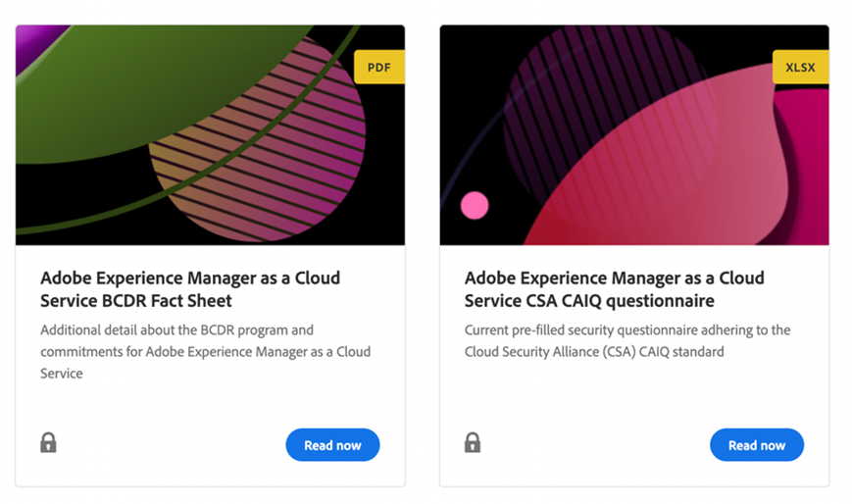The image size is (852, 504).
Task: Click the small pink dot in the CSA thumbnail
Action: pos(475,205)
